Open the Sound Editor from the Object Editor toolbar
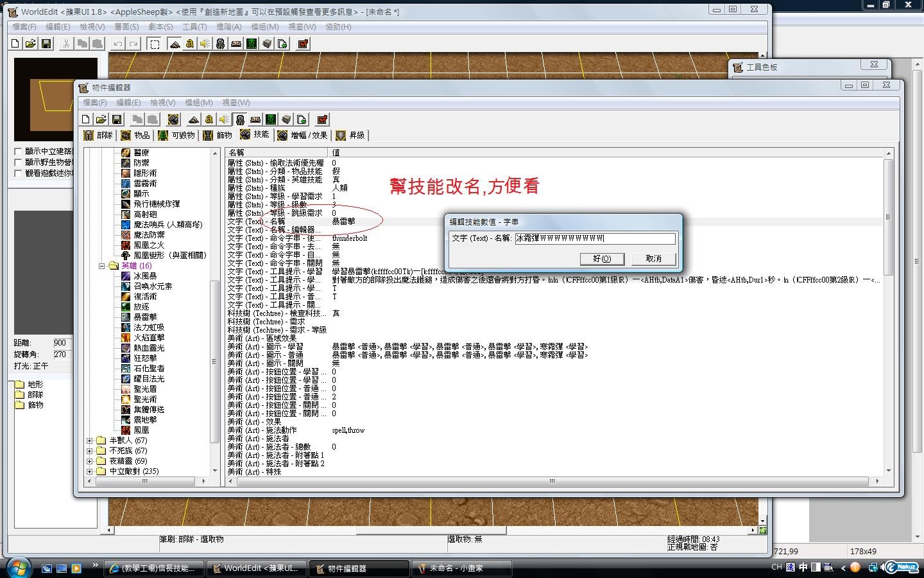Image resolution: width=924 pixels, height=578 pixels. click(224, 119)
